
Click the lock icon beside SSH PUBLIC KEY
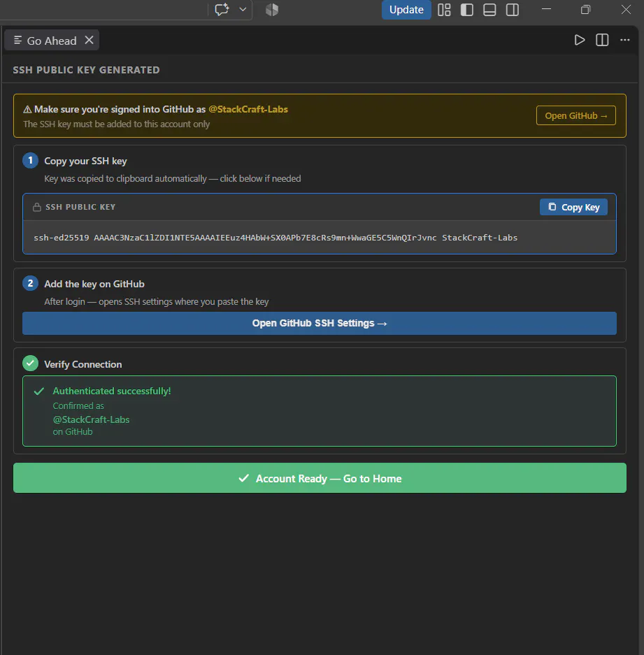coord(37,207)
